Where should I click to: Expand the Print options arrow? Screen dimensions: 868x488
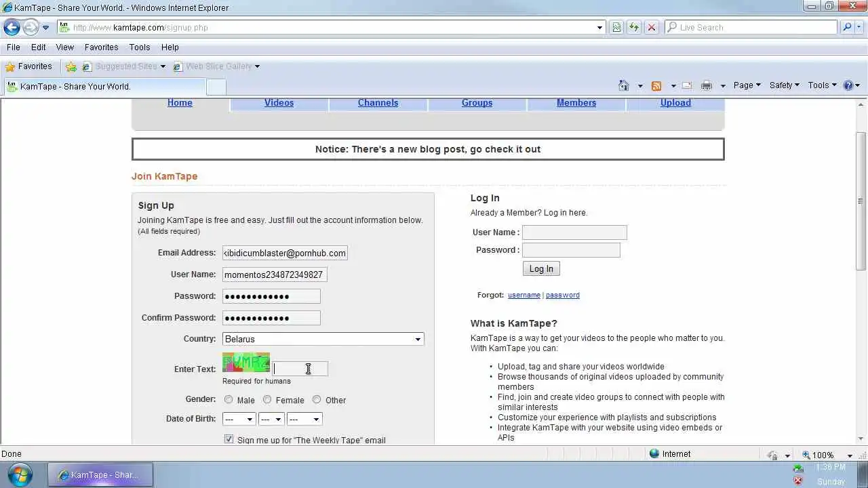tap(723, 86)
